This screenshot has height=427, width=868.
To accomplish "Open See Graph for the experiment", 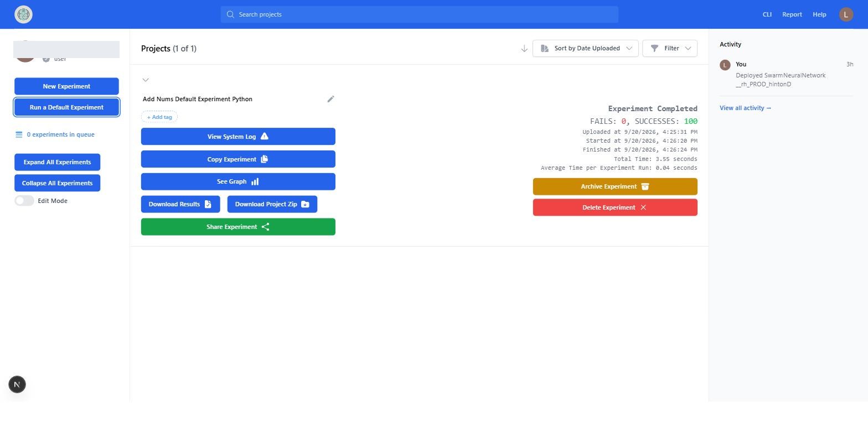I will tap(238, 181).
